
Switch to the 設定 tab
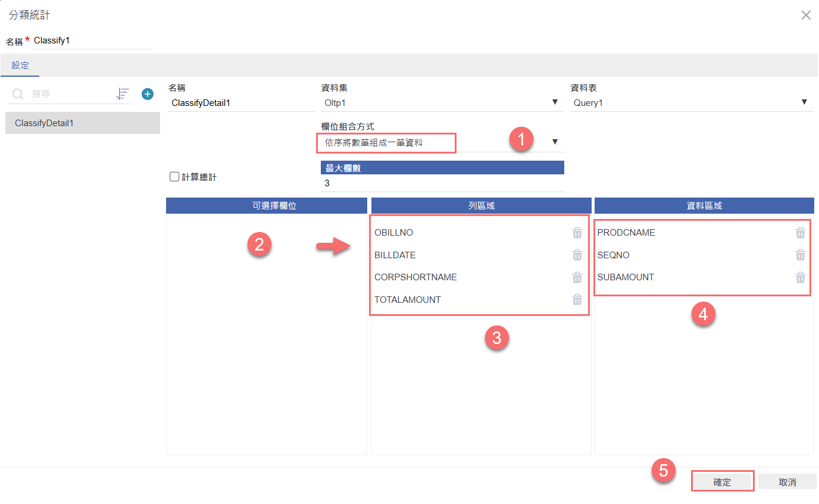(20, 65)
